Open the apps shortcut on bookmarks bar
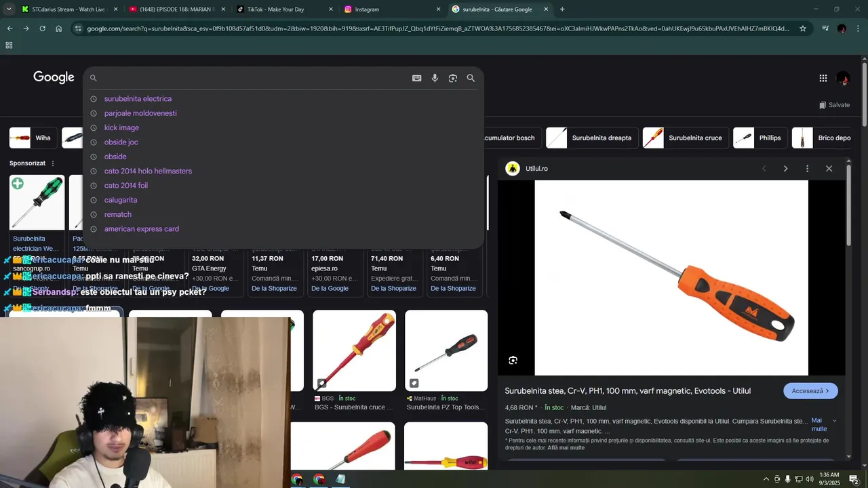 point(9,45)
